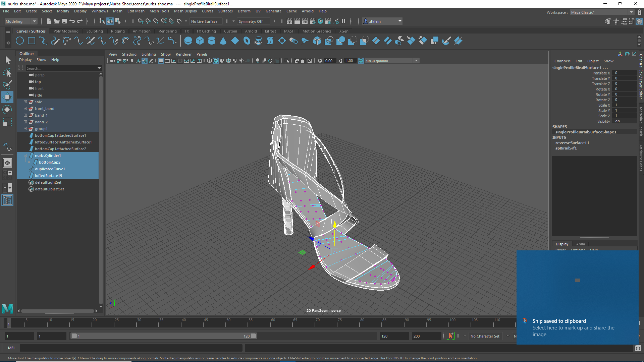Image resolution: width=644 pixels, height=362 pixels.
Task: Select the Move tool in the Tool Box
Action: [7, 97]
